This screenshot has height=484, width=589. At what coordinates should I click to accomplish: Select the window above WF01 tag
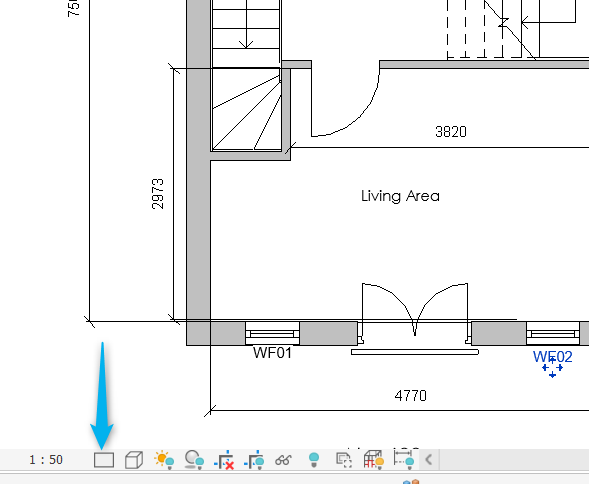272,333
